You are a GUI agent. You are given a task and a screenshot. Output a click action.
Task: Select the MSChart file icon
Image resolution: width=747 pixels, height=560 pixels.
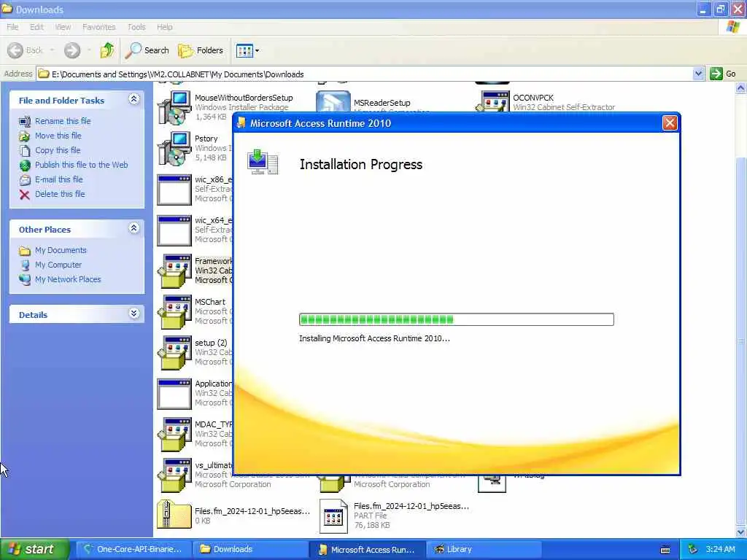pos(174,312)
